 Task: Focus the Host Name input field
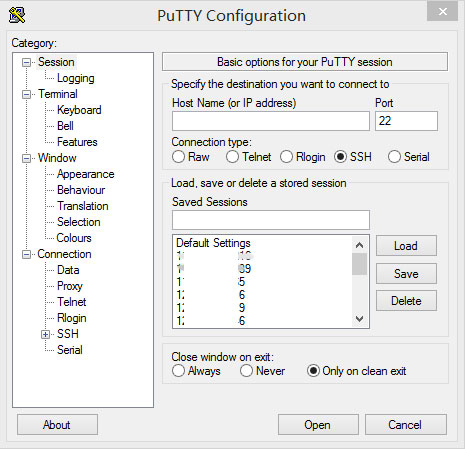click(271, 121)
